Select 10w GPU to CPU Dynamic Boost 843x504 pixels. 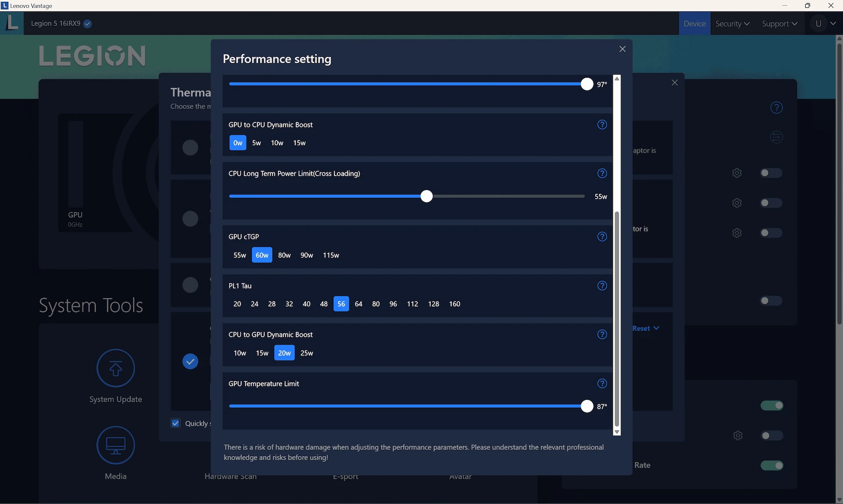tap(277, 143)
